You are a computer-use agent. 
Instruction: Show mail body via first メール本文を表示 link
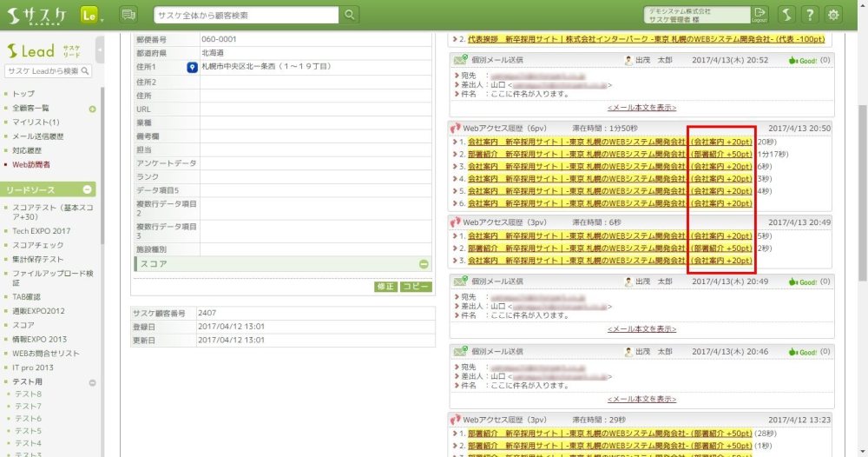pyautogui.click(x=641, y=108)
